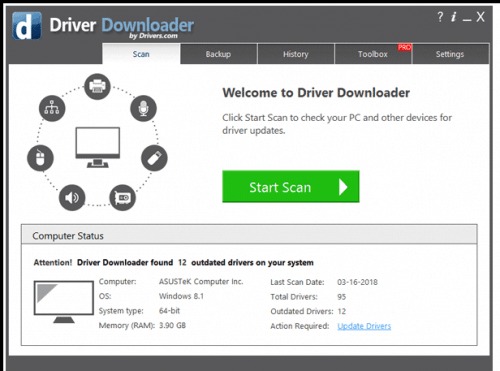
Task: Follow the Update Drivers link
Action: 364,326
